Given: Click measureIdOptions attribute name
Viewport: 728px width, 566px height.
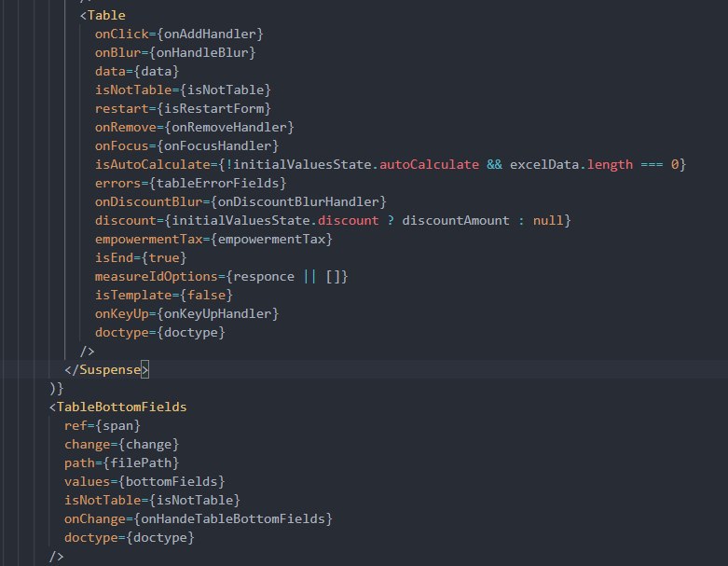Looking at the screenshot, I should pyautogui.click(x=156, y=276).
